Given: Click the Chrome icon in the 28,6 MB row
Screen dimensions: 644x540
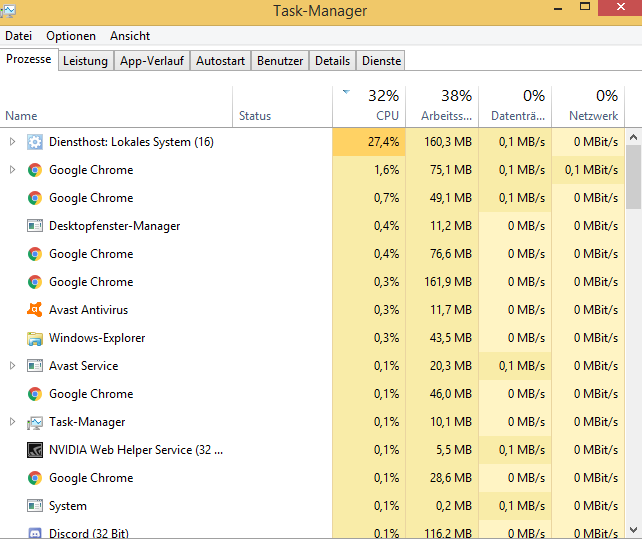Looking at the screenshot, I should click(35, 478).
